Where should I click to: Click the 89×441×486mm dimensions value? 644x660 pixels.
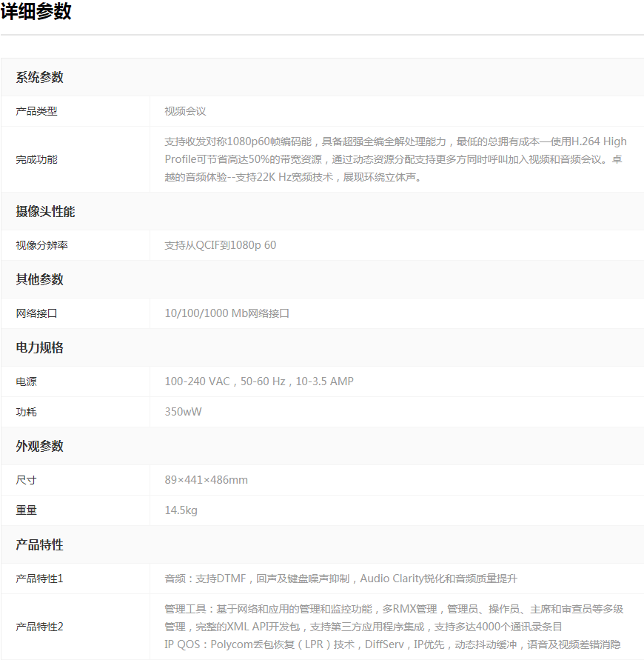[207, 480]
